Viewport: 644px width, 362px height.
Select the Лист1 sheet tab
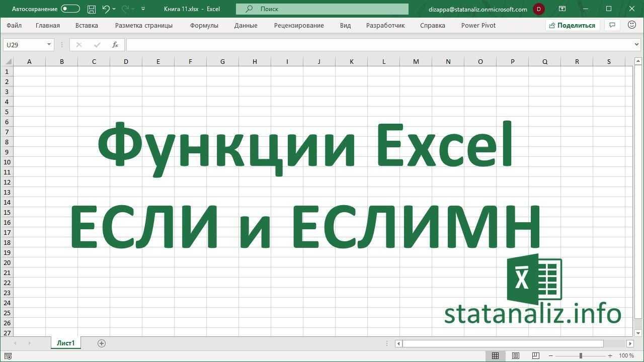coord(65,343)
